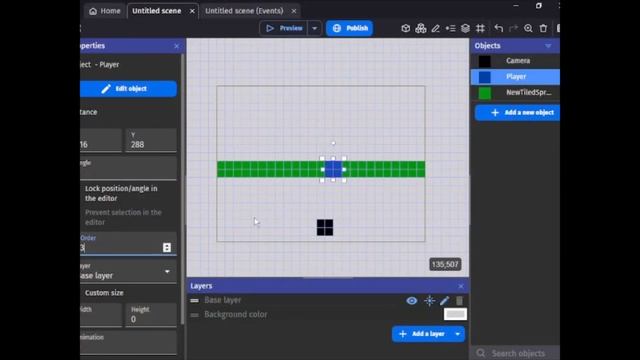Edit Base layer properties pencil icon
This screenshot has width=640, height=360.
(x=444, y=301)
